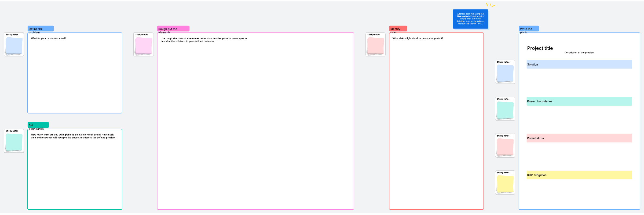Select the "Define the problem" section label
The height and width of the screenshot is (215, 644).
coord(41,29)
